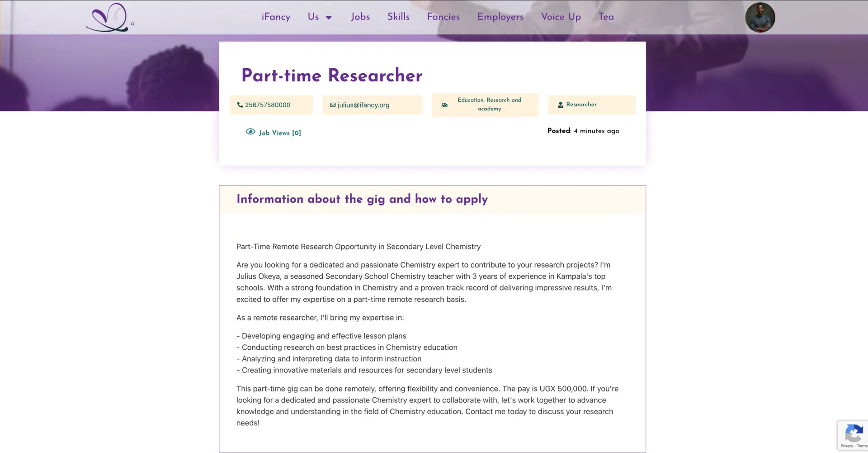
Task: Click the Developing engaging lesson plans bullet
Action: pyautogui.click(x=321, y=336)
